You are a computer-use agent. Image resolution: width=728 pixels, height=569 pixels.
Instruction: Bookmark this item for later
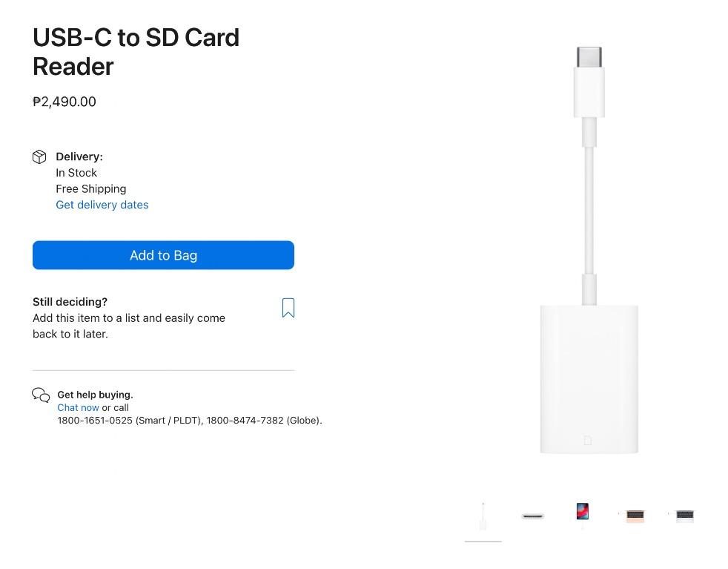pos(288,307)
